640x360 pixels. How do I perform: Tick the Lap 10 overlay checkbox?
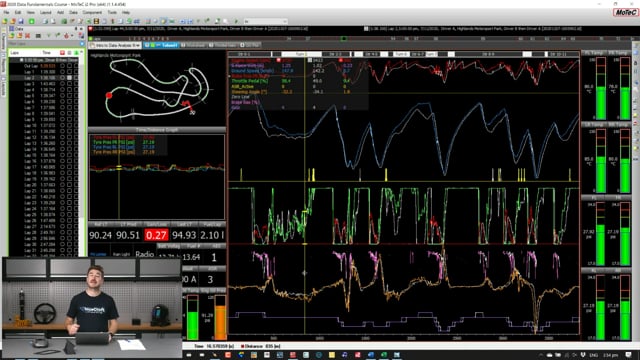[x=69, y=125]
